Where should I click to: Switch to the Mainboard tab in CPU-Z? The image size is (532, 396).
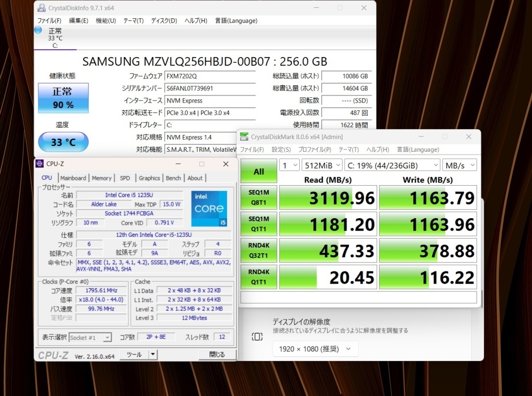click(73, 178)
